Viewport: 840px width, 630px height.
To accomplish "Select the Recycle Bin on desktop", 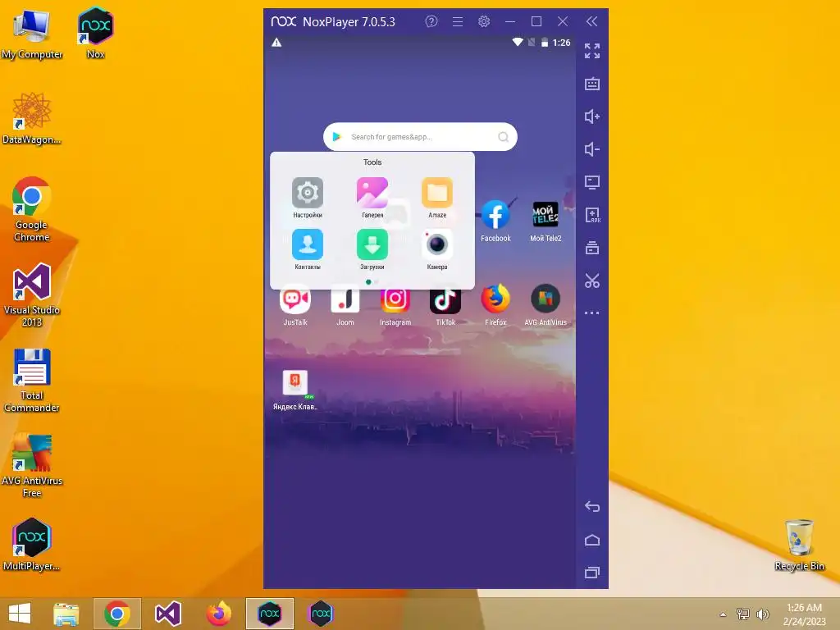I will (x=799, y=545).
